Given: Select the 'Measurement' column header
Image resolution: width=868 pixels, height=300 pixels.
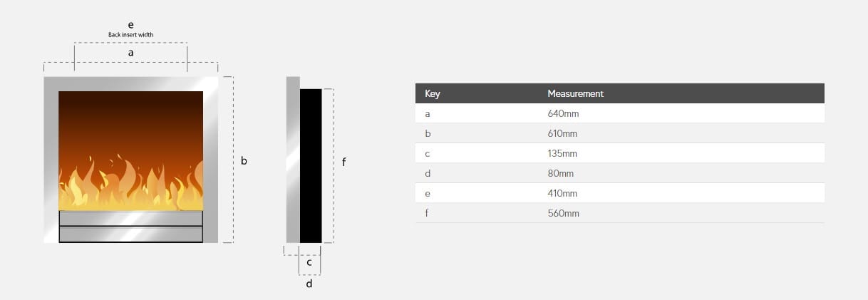Looking at the screenshot, I should [x=575, y=93].
